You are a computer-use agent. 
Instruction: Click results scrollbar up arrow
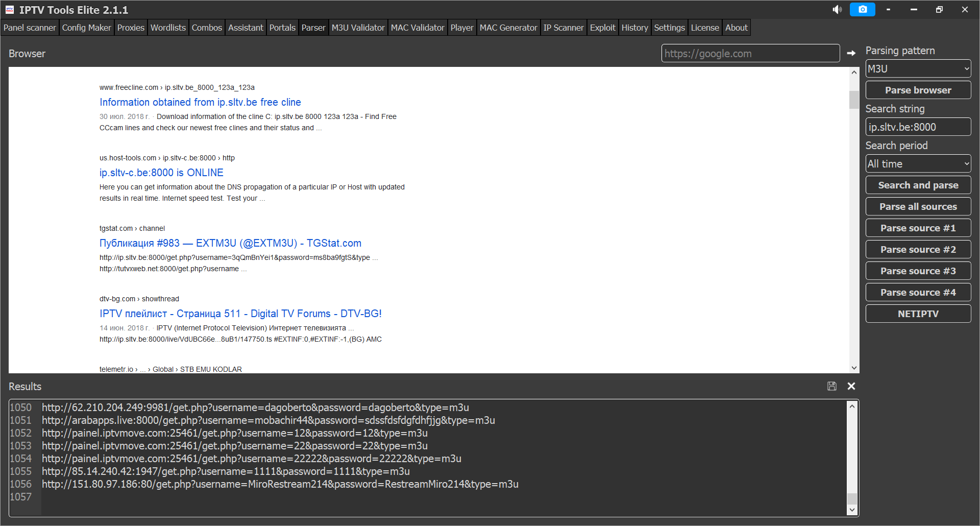point(852,406)
